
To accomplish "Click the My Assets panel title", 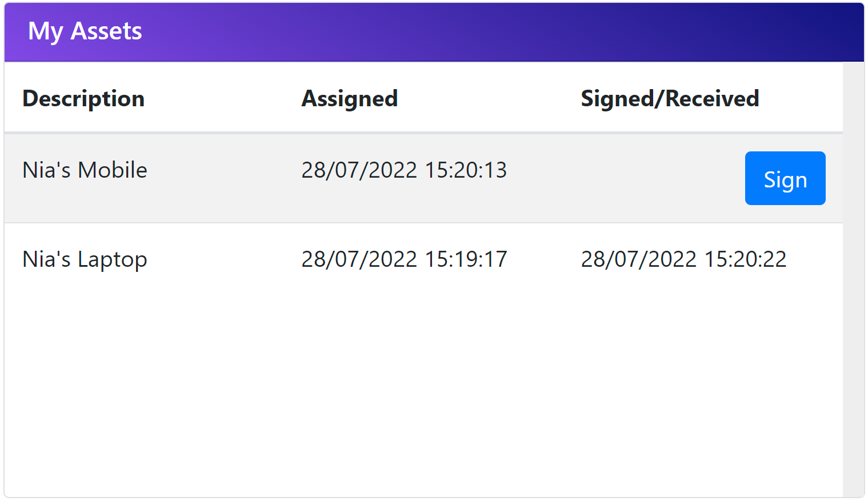I will pyautogui.click(x=85, y=31).
